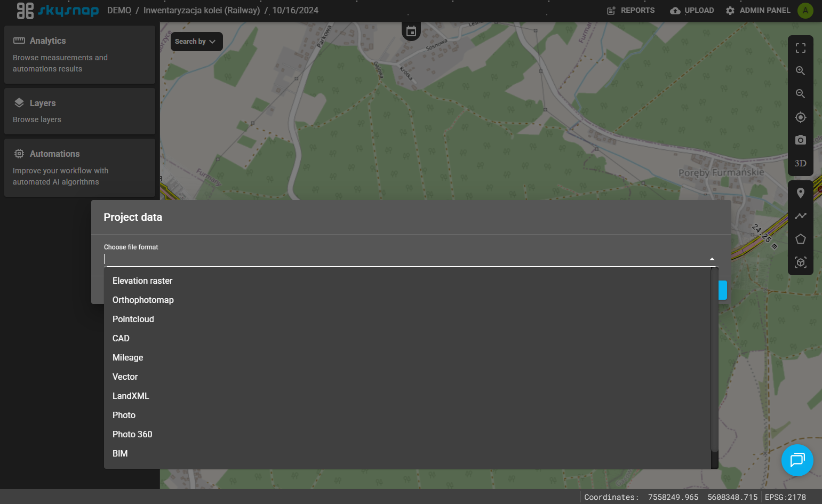This screenshot has width=822, height=504.
Task: Choose Pointcloud file format
Action: pos(408,319)
